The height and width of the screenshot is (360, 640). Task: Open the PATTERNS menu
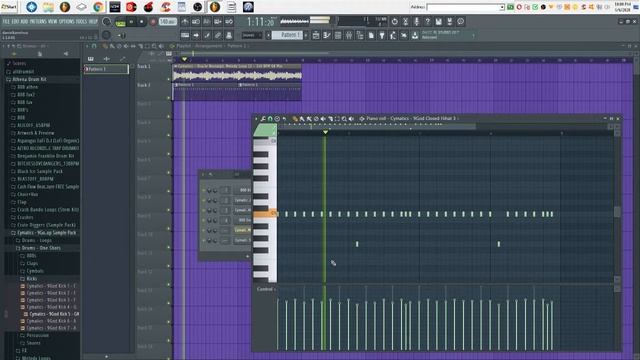pos(38,22)
